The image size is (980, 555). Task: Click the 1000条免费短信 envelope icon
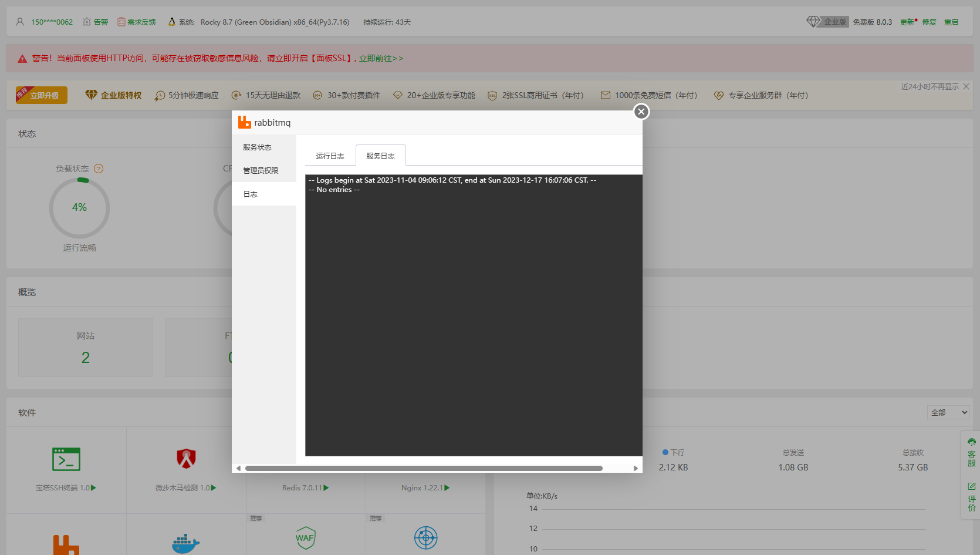click(x=605, y=95)
